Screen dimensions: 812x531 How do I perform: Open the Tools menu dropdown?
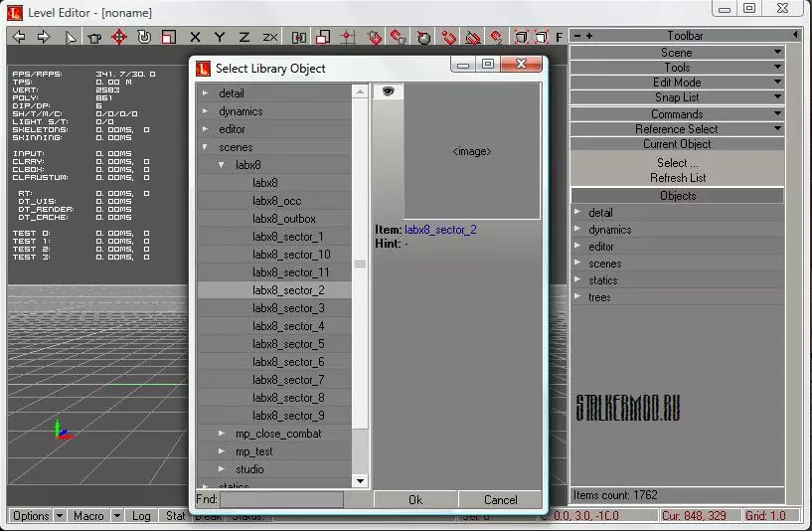pyautogui.click(x=677, y=68)
